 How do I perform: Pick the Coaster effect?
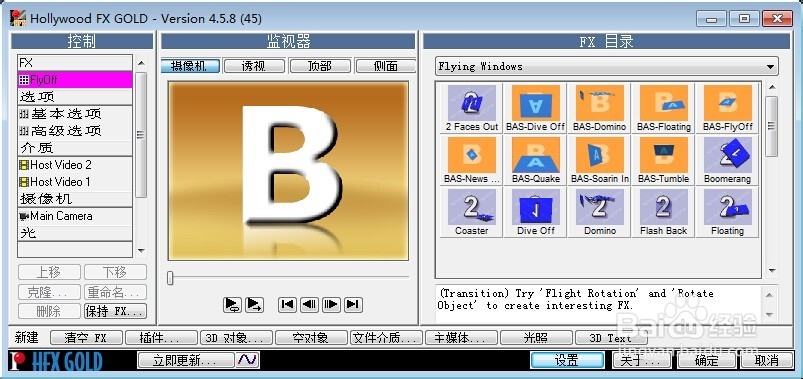(x=472, y=212)
